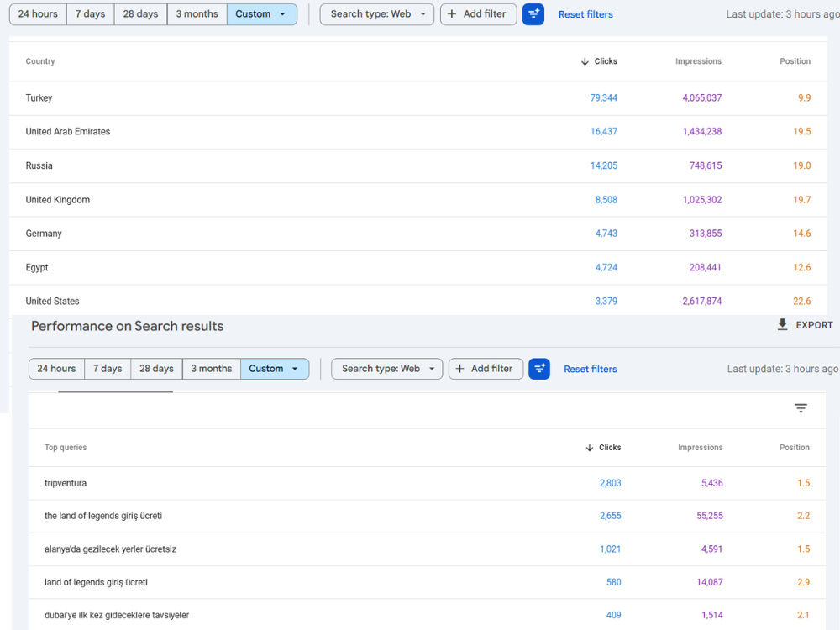Click the United Arab Emirates row
840x630 pixels.
coord(417,132)
